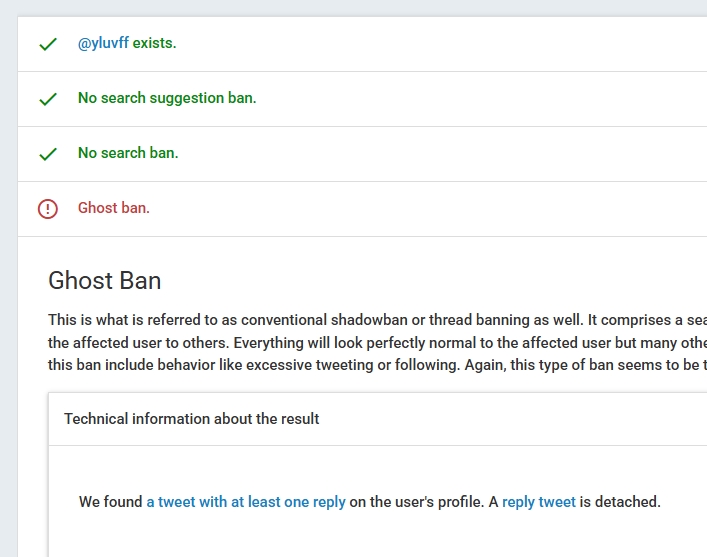Open the @yluvff profile link
This screenshot has height=557, width=707.
point(103,43)
